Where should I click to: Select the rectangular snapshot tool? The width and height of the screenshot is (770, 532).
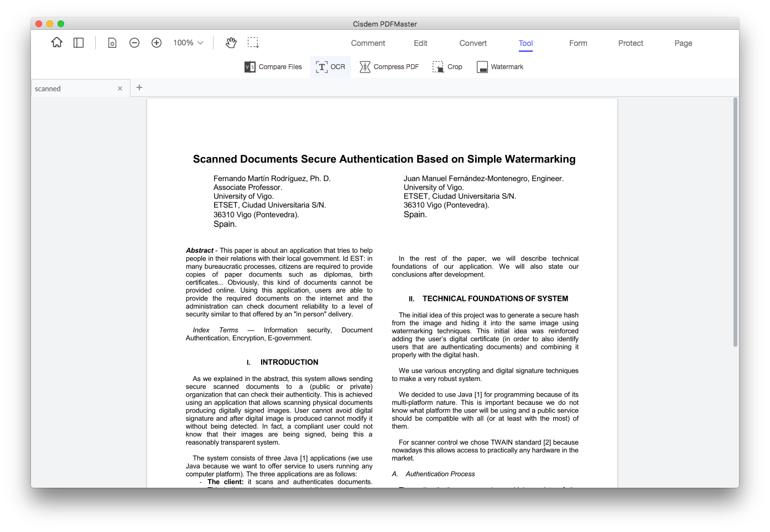(x=253, y=42)
